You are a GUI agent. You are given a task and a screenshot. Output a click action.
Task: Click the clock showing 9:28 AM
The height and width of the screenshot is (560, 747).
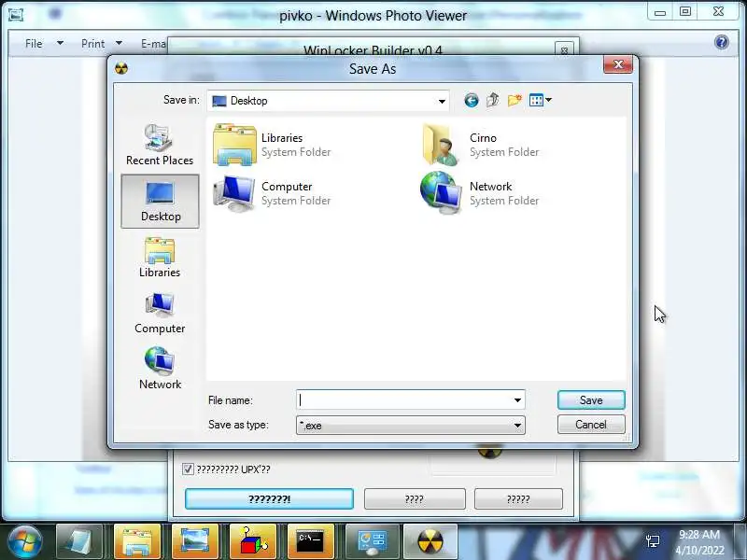(x=699, y=534)
